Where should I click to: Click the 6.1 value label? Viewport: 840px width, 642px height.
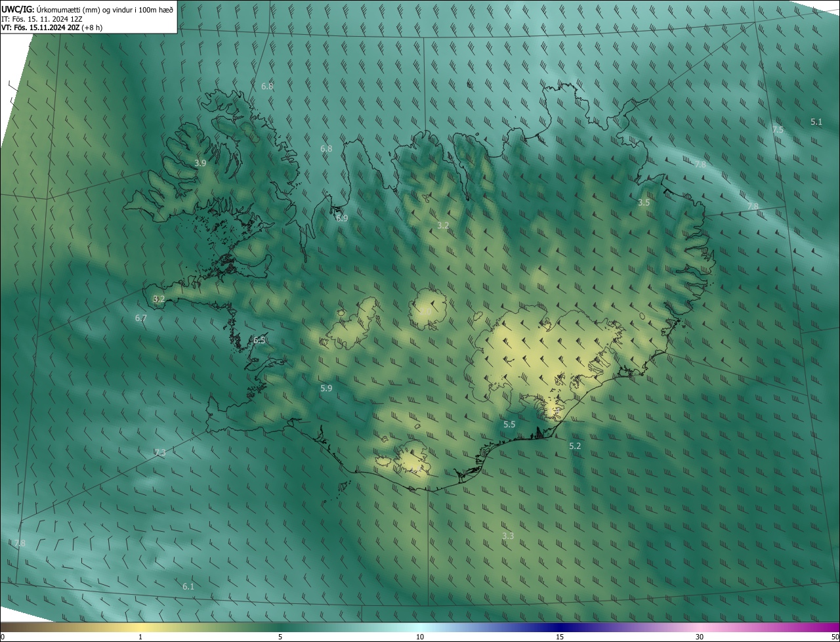click(188, 586)
